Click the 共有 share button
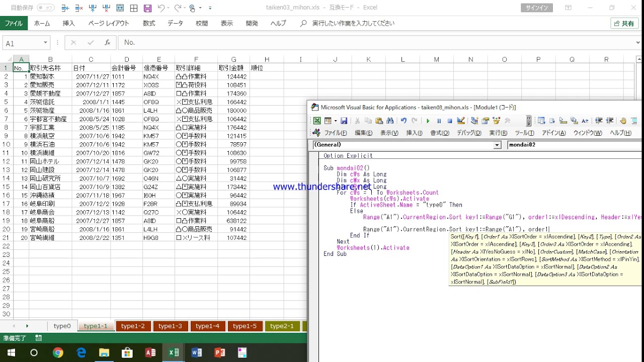644x362 pixels. [x=624, y=23]
